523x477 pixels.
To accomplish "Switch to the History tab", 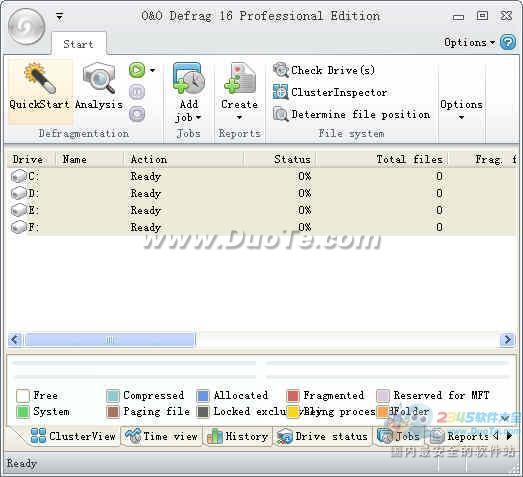I will [237, 436].
